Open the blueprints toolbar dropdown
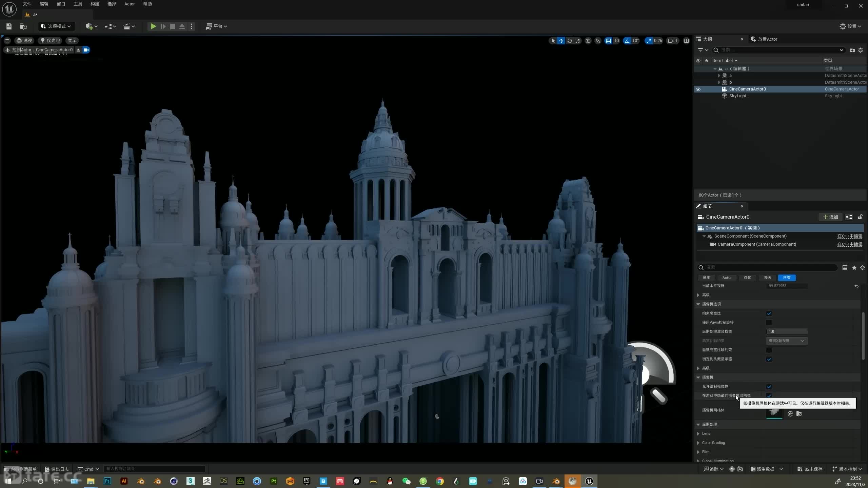The image size is (868, 488). [x=110, y=26]
